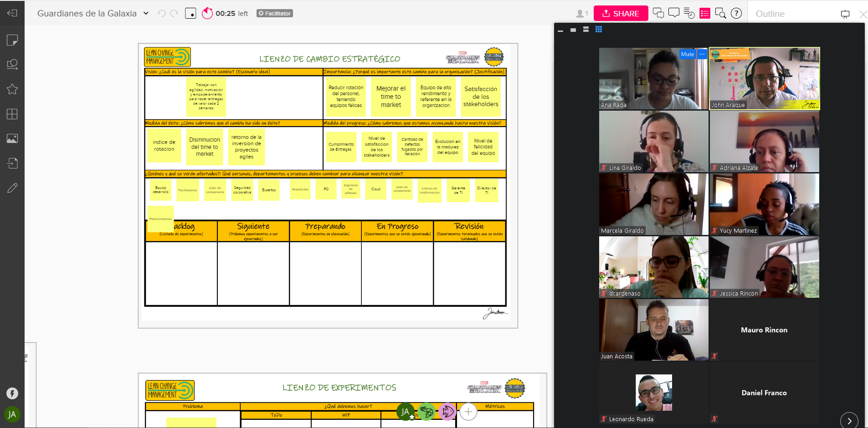Close the Outline panel
Image resolution: width=868 pixels, height=428 pixels.
click(x=863, y=14)
